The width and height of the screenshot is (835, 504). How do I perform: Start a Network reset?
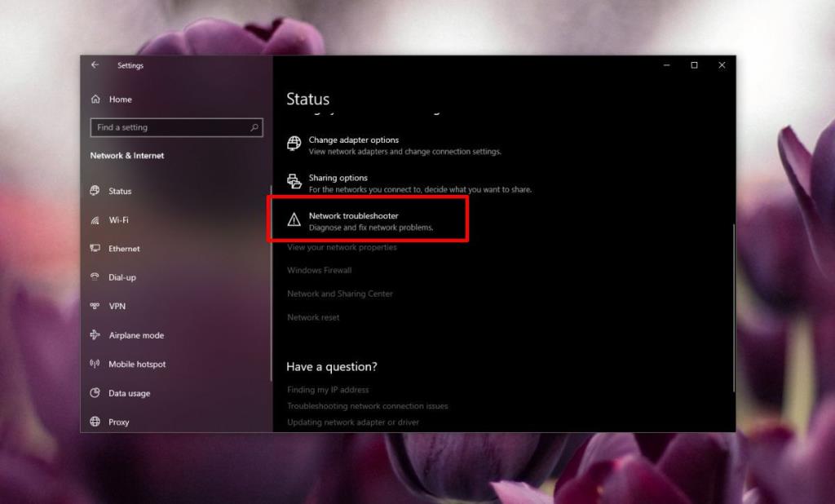313,317
